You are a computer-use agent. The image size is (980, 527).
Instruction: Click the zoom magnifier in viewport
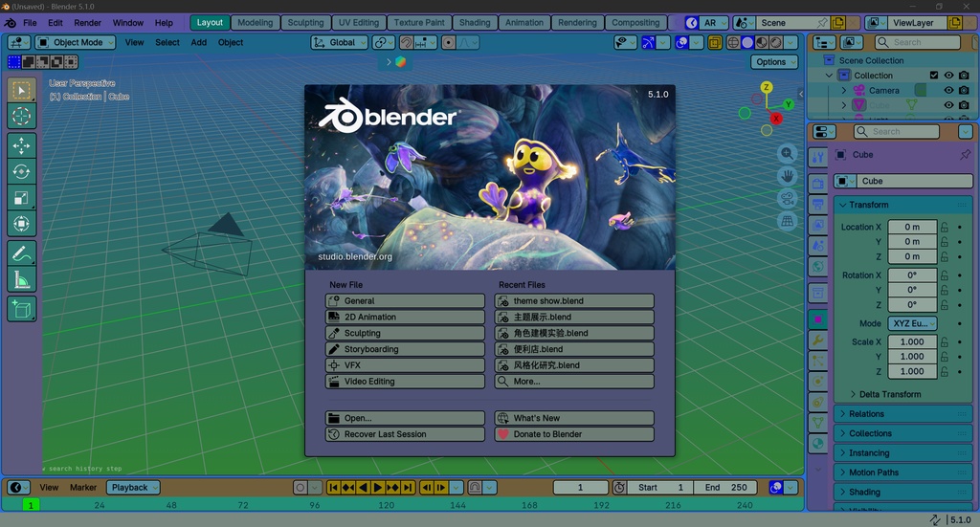(787, 153)
